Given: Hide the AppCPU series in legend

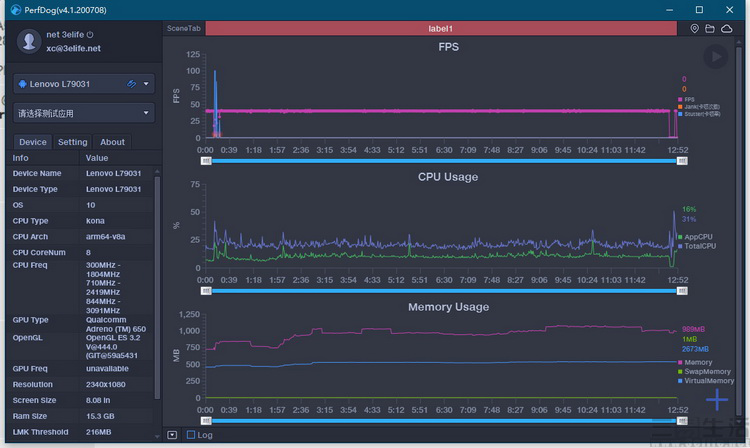Looking at the screenshot, I should 695,237.
